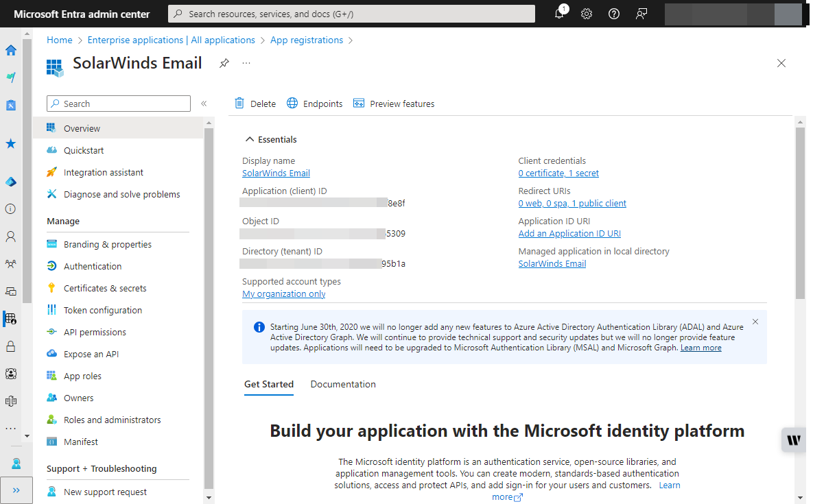813x504 pixels.
Task: Open the Favorites star icon in the left rail
Action: 11,143
